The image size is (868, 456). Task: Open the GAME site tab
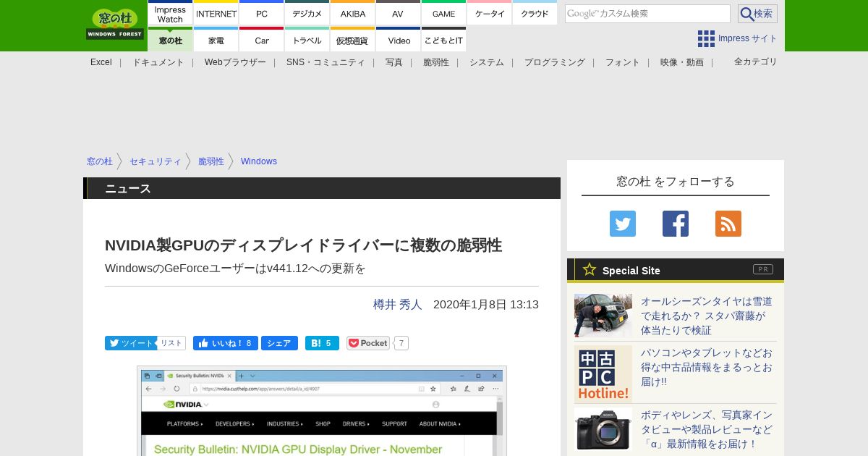tap(443, 14)
